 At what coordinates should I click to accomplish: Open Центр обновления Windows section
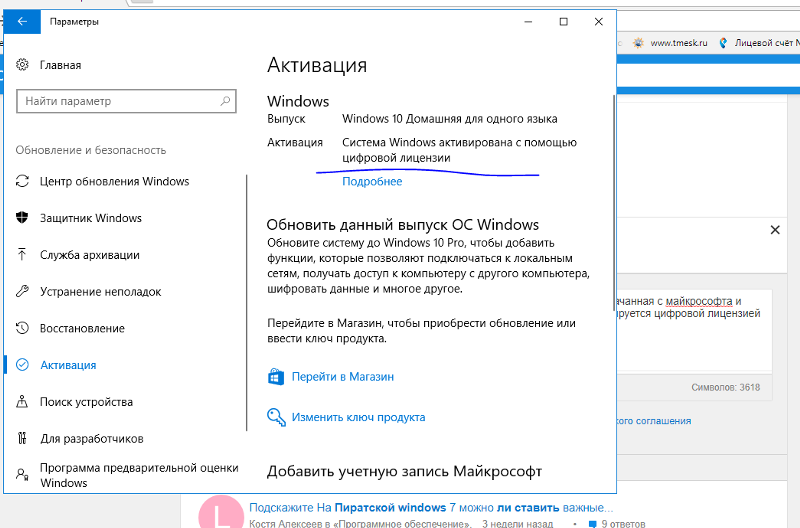click(114, 181)
